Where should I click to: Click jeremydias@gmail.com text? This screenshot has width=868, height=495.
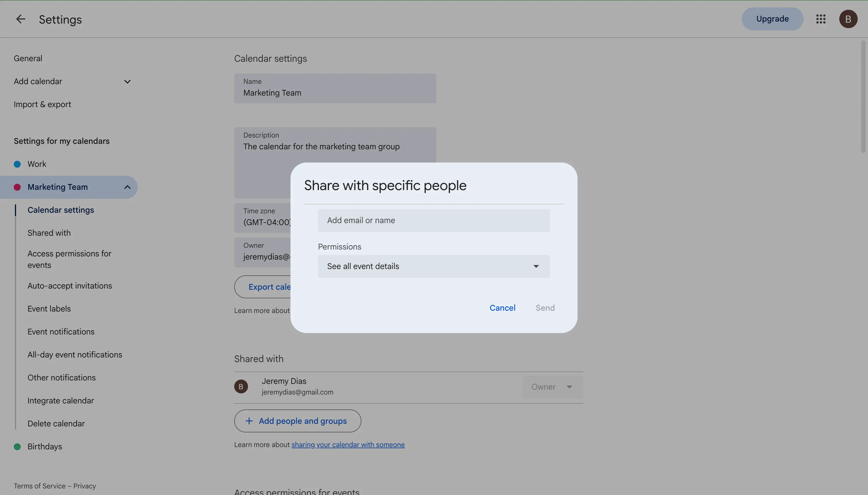click(297, 392)
